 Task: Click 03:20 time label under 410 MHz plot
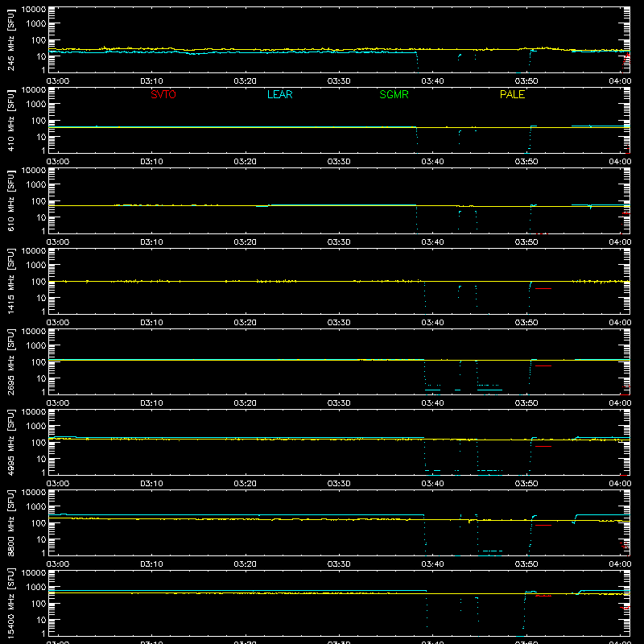246,162
